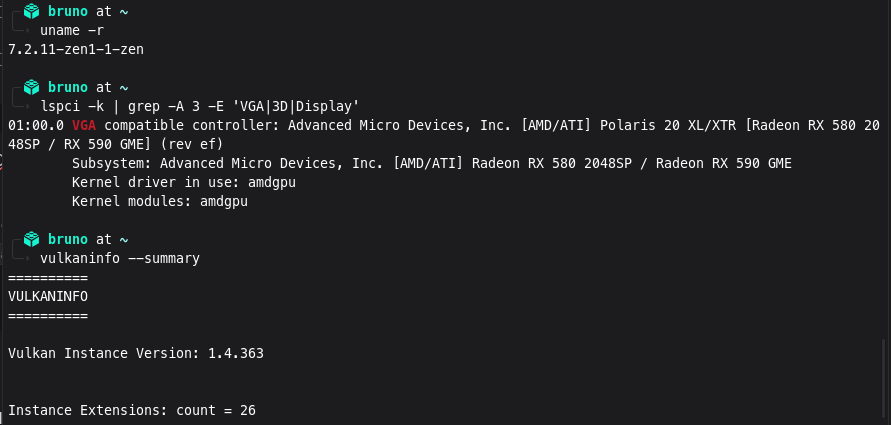891x425 pixels.
Task: Click the 'uname -r' command text
Action: coord(72,30)
